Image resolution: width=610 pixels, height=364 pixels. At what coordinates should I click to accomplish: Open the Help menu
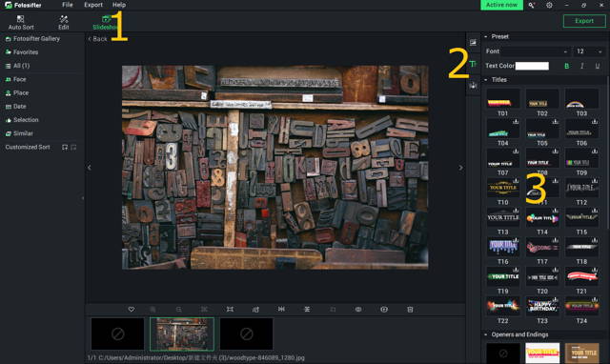118,5
